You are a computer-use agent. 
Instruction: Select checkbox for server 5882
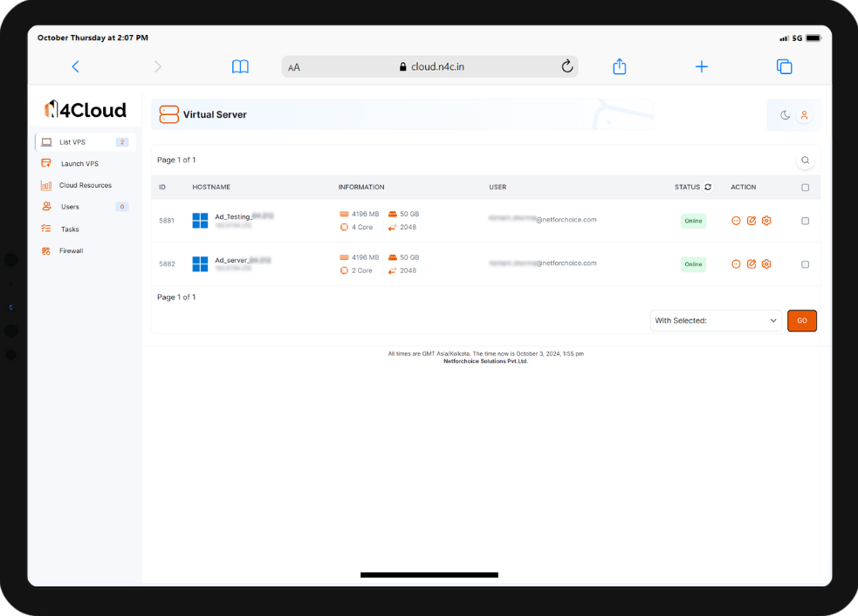pos(805,264)
